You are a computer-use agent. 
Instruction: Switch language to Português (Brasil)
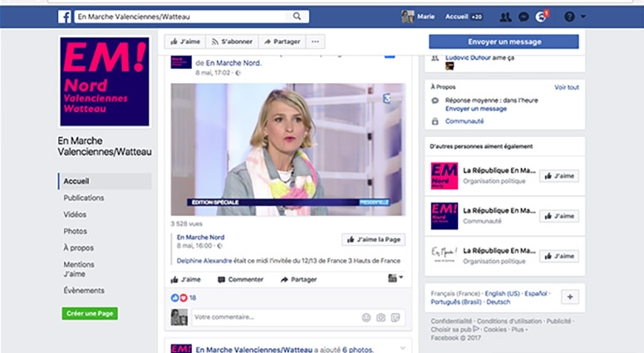click(x=456, y=302)
